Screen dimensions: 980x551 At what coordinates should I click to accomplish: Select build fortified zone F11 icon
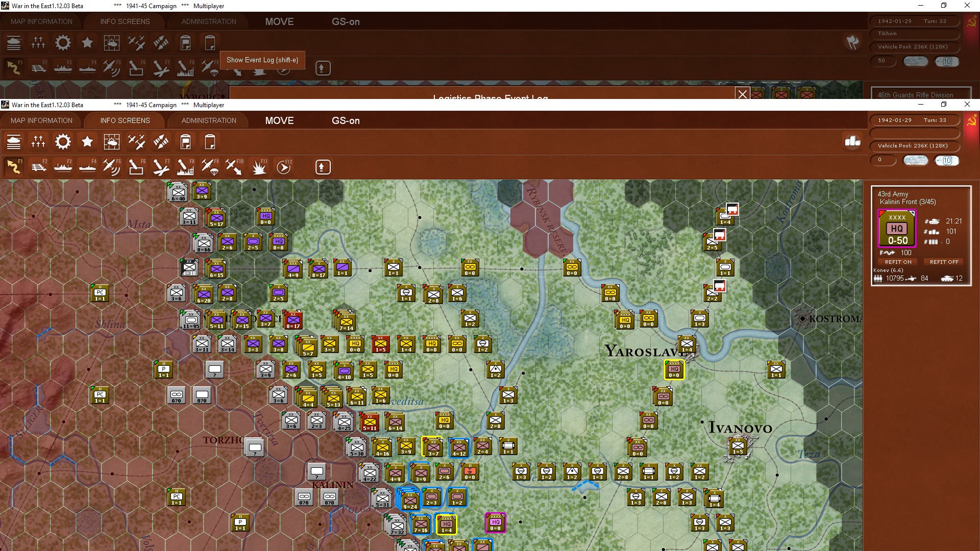tap(259, 167)
